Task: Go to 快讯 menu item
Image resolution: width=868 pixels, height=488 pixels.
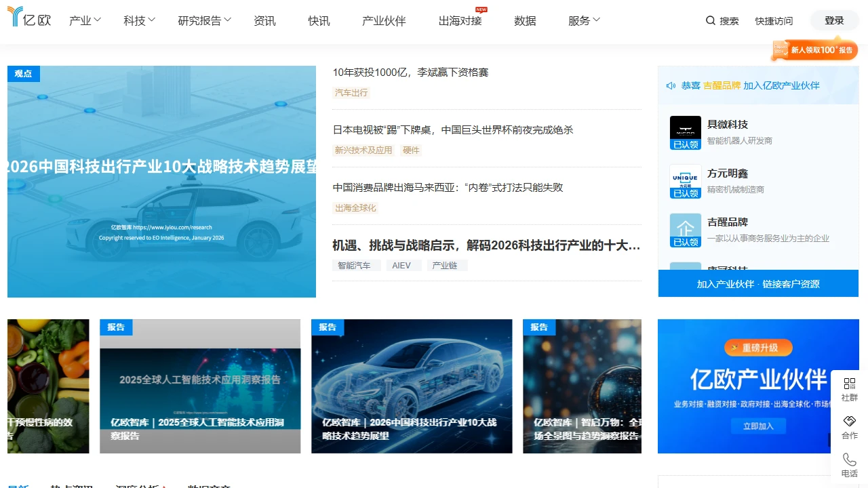Action: click(319, 20)
